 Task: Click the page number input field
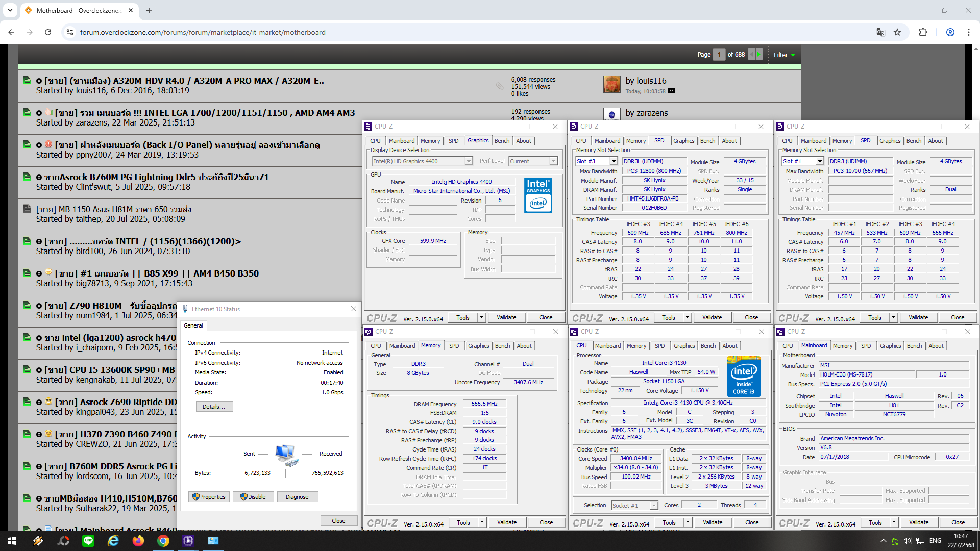pos(719,55)
